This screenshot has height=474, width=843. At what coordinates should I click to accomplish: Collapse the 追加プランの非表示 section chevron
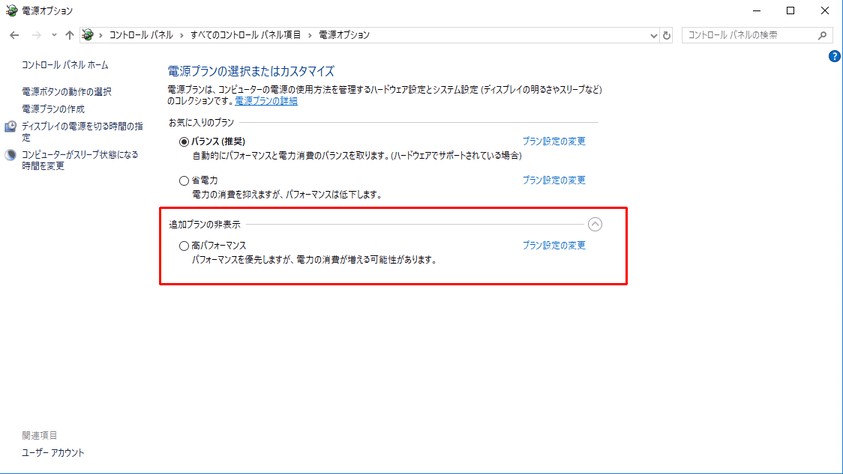point(595,225)
